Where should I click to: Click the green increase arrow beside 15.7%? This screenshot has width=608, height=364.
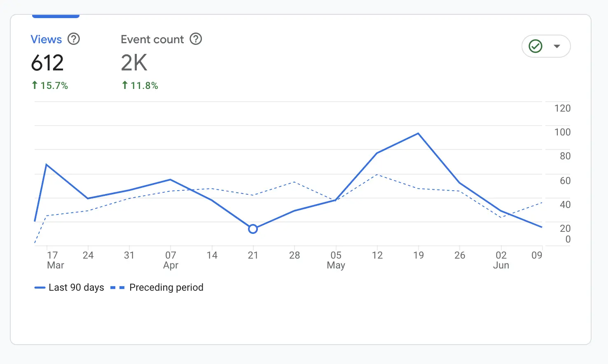pos(34,85)
